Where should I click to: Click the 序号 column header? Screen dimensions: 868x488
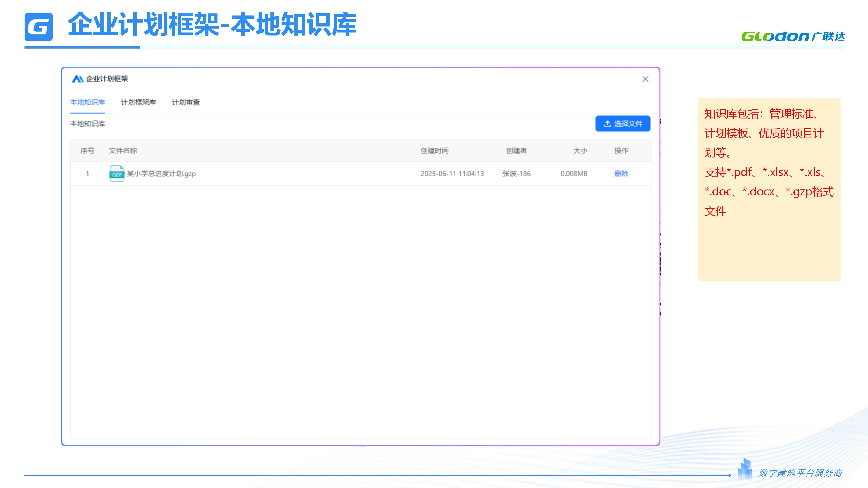[87, 150]
